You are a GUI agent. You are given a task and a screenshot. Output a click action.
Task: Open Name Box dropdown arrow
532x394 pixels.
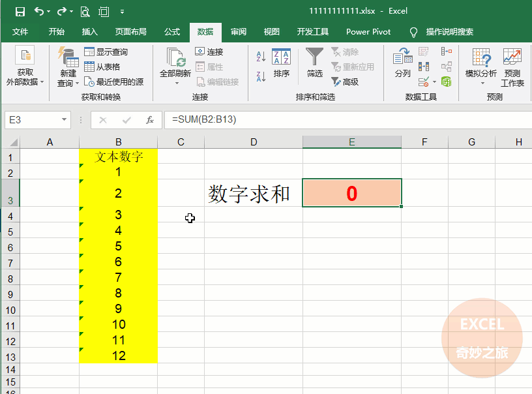(x=64, y=119)
